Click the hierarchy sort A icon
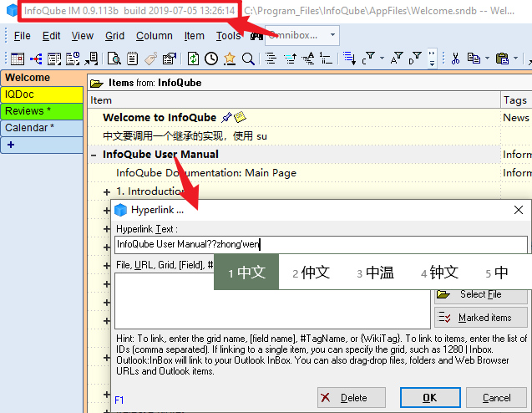 [x=308, y=59]
